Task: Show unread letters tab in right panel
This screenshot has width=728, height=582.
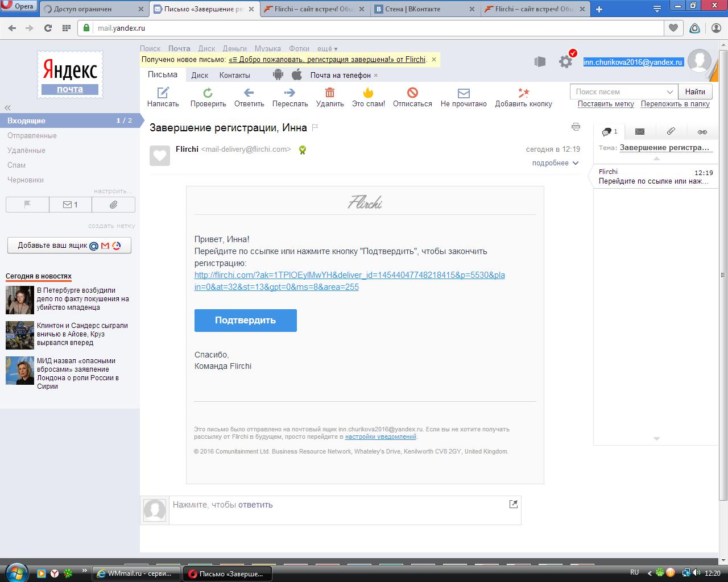Action: point(640,132)
